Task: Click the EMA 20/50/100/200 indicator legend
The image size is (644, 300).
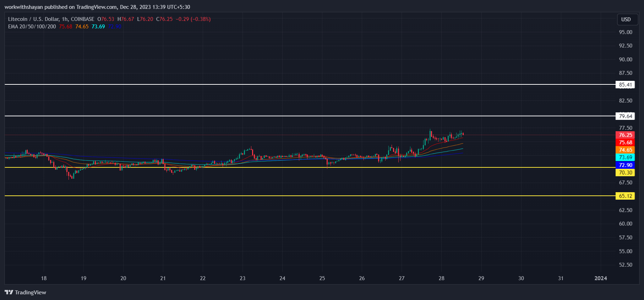Action: tap(32, 27)
